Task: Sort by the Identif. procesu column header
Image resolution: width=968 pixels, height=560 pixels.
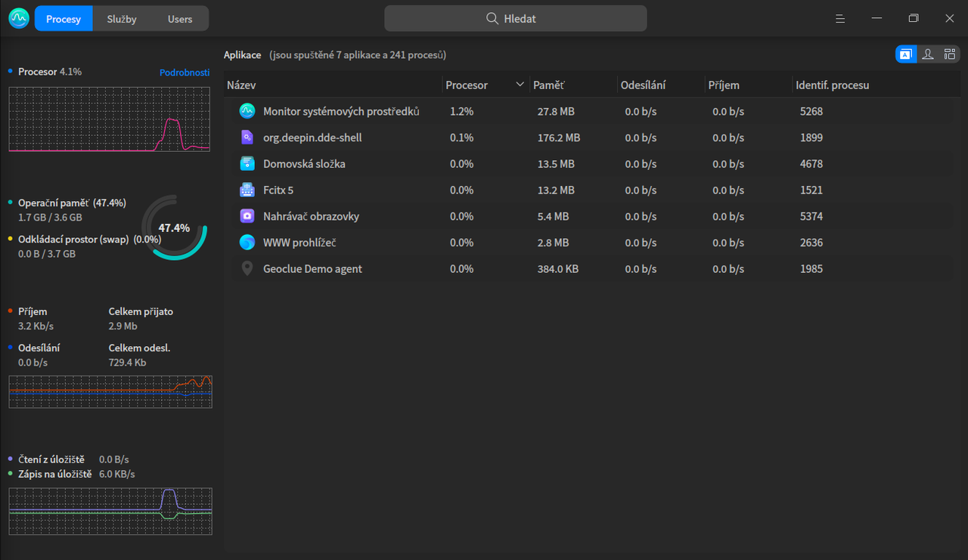Action: click(876, 85)
